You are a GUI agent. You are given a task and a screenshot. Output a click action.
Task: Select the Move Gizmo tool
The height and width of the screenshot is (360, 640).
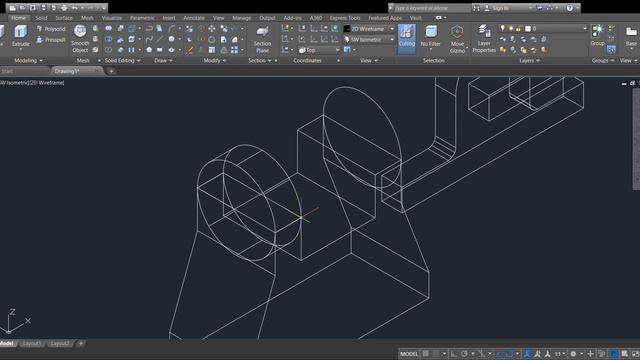pyautogui.click(x=457, y=39)
